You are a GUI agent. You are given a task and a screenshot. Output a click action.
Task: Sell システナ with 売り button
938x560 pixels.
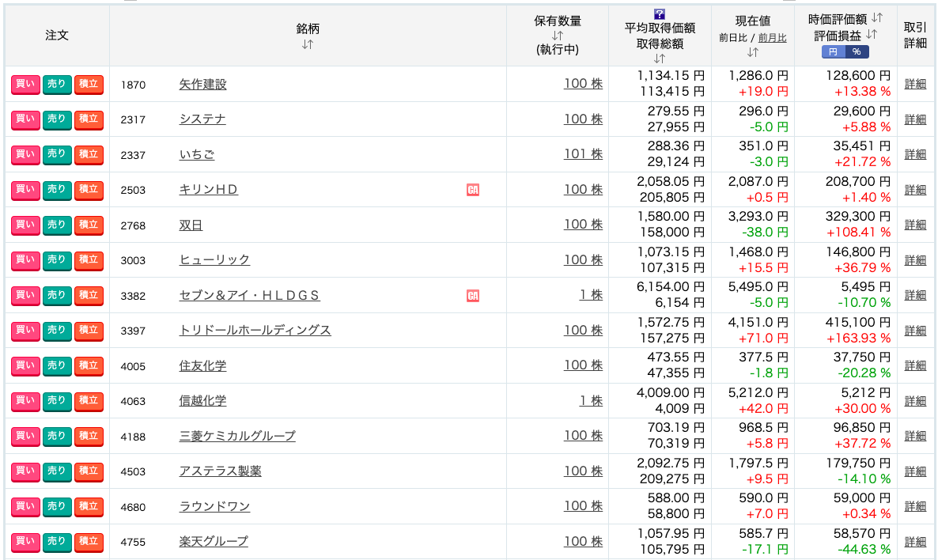57,119
